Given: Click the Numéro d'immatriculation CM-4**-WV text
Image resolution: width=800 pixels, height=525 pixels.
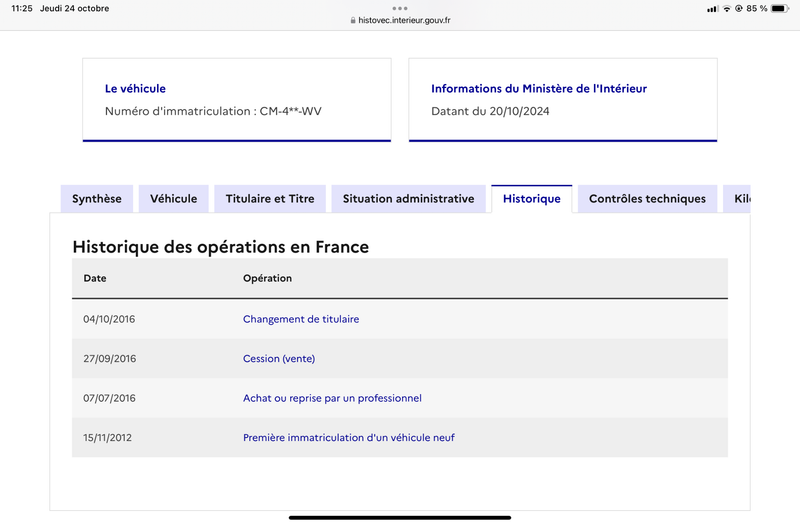Looking at the screenshot, I should pos(213,111).
